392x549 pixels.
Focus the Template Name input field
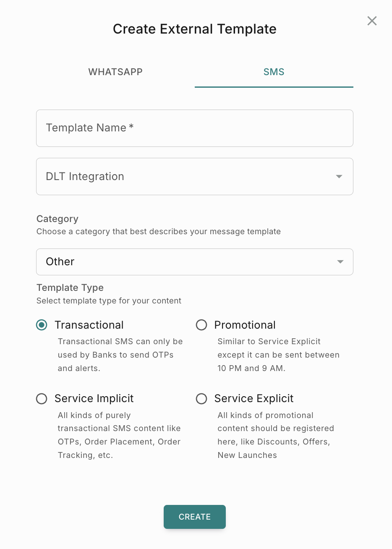pyautogui.click(x=194, y=128)
